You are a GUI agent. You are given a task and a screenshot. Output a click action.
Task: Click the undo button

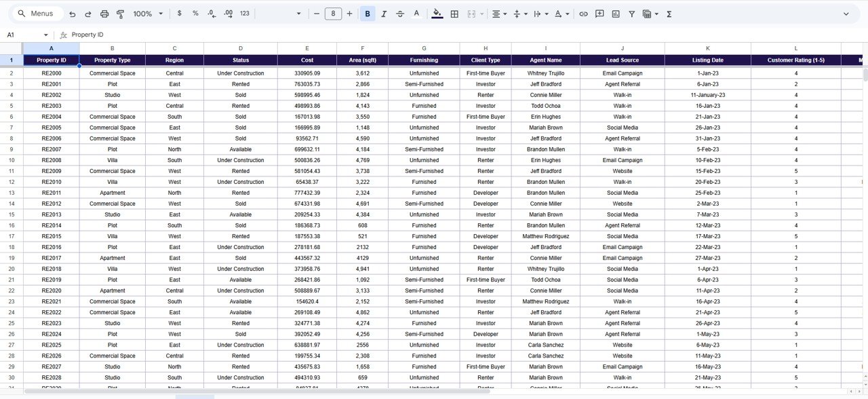pos(72,14)
